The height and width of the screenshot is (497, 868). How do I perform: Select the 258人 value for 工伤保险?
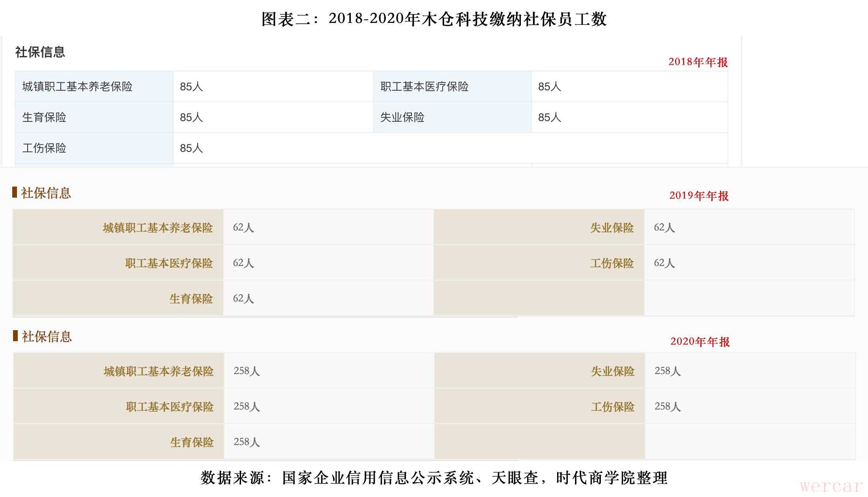point(668,406)
